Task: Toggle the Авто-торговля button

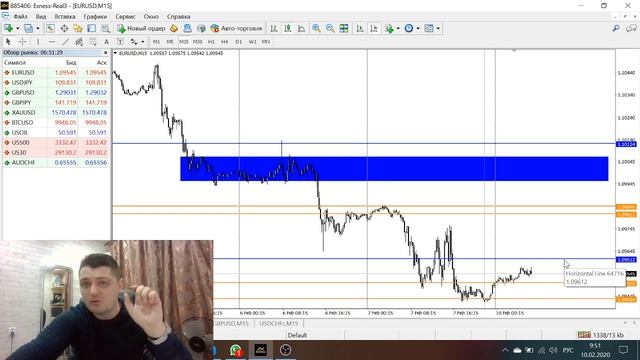Action: coord(236,28)
